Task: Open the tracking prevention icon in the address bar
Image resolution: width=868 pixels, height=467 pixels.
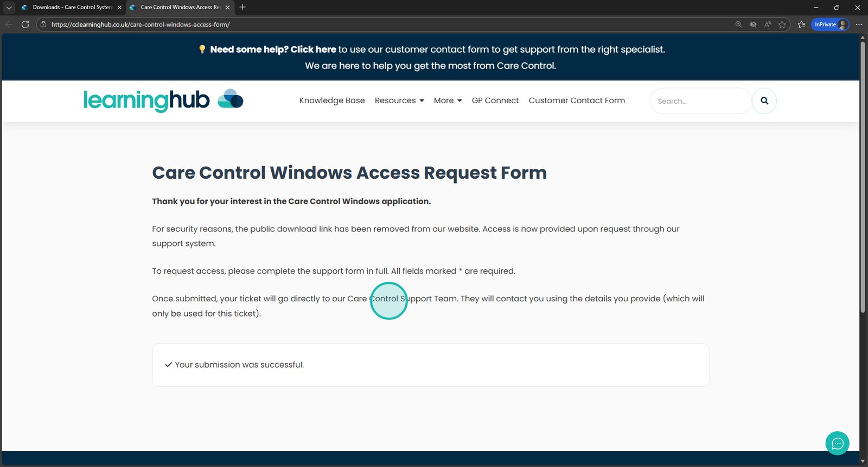Action: click(753, 24)
